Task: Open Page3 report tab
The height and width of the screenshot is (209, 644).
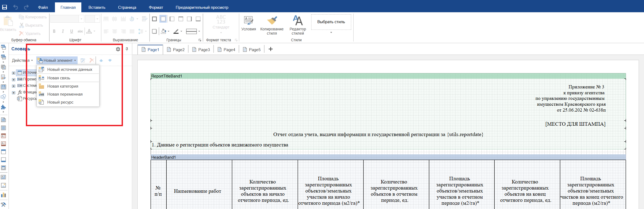Action: [x=201, y=50]
